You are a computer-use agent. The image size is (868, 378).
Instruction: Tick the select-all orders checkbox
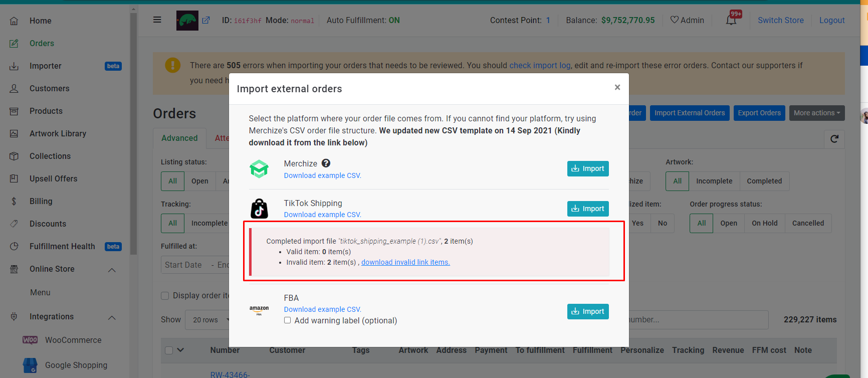[169, 350]
